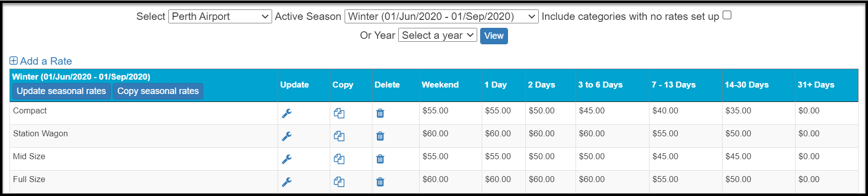Screen dimensions: 868x196
Task: Open the Active Season Winter dropdown
Action: coord(441,16)
